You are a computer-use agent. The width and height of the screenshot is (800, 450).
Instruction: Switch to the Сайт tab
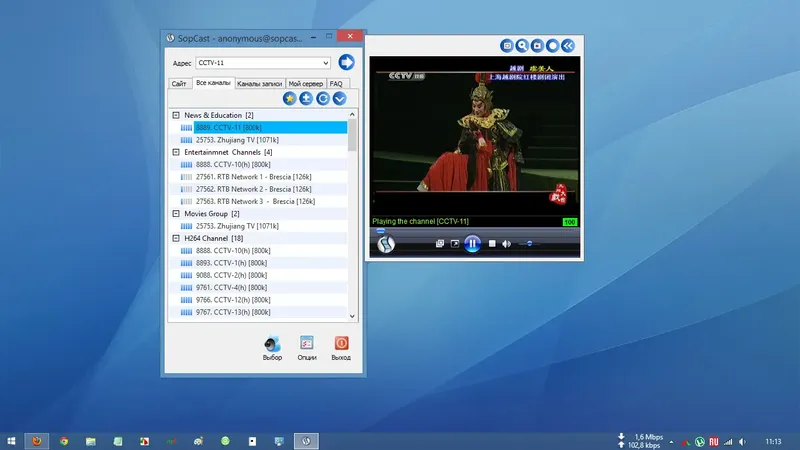tap(179, 84)
